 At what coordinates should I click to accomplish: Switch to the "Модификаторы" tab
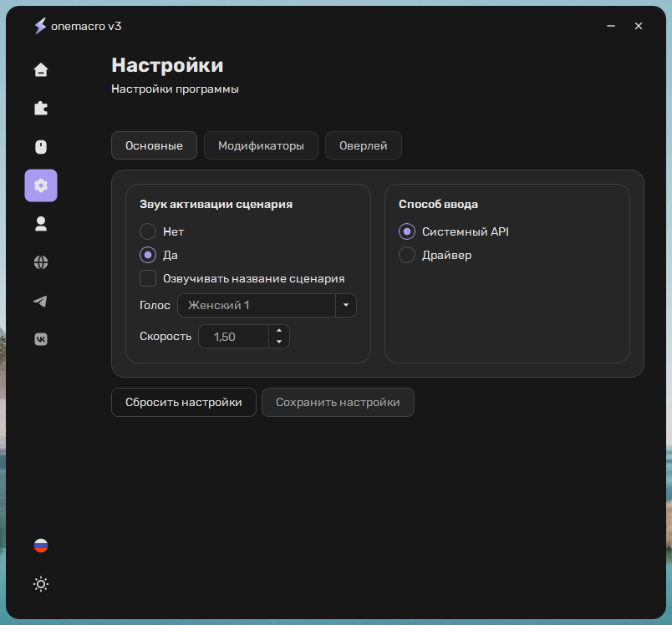click(x=261, y=145)
